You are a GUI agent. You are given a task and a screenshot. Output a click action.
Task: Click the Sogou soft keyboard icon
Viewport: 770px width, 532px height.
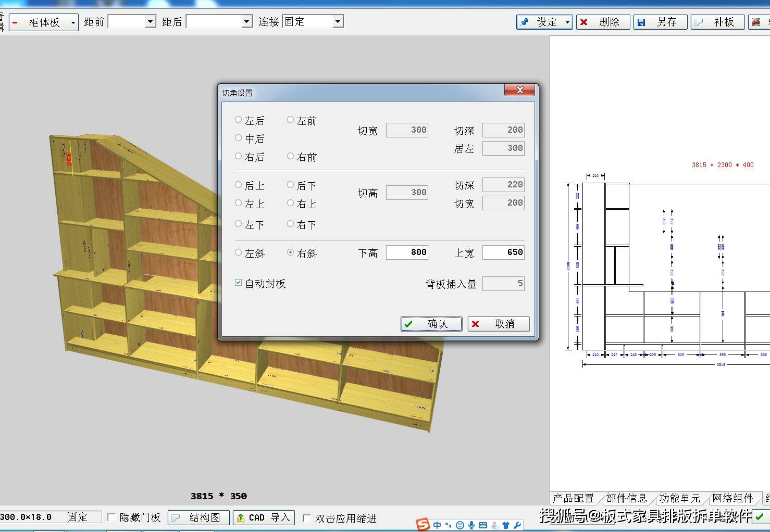482,525
